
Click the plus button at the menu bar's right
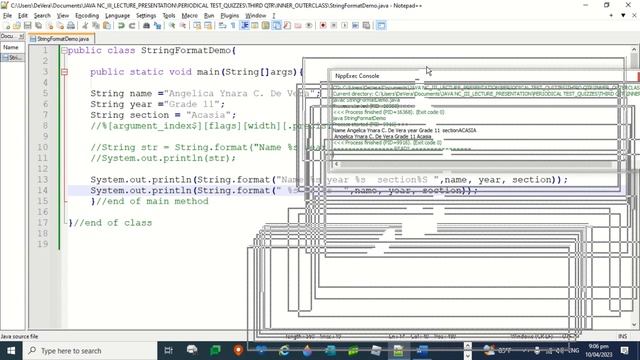click(x=611, y=16)
